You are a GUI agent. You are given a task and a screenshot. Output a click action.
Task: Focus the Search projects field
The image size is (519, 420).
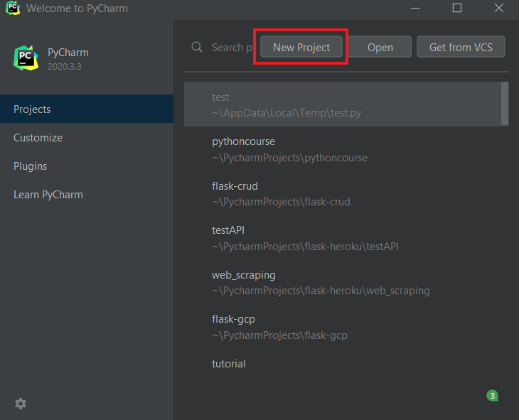point(232,48)
